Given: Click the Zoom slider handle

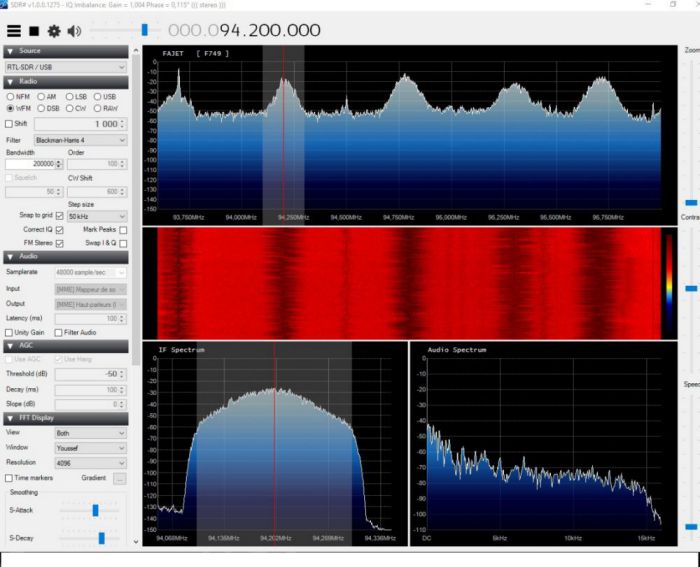Looking at the screenshot, I should 691,203.
